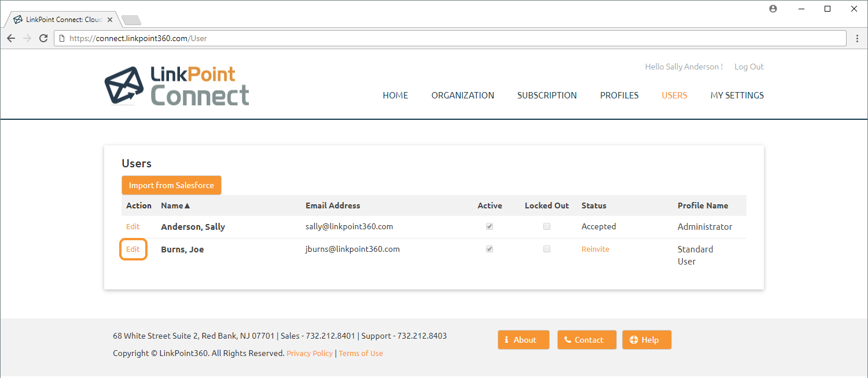The image size is (868, 378).
Task: Close the LinkPoint Connect browser tab
Action: tap(110, 20)
